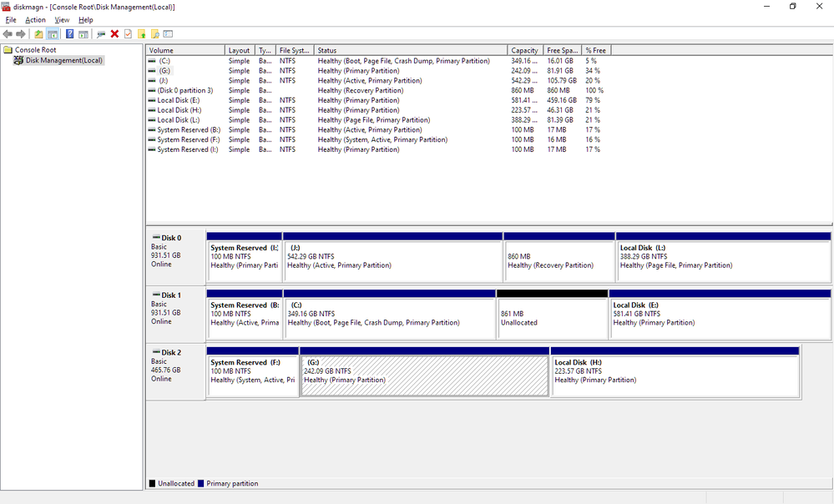Image resolution: width=834 pixels, height=504 pixels.
Task: Click the settings list view toolbar icon
Action: pyautogui.click(x=168, y=34)
